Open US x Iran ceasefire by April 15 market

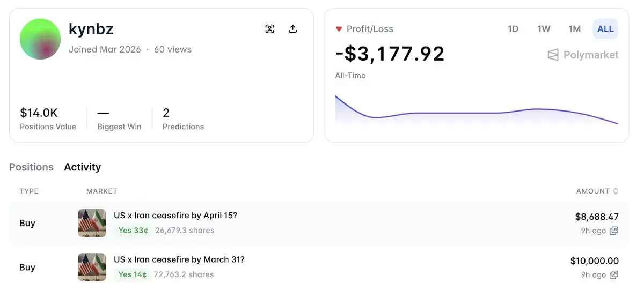pyautogui.click(x=175, y=216)
